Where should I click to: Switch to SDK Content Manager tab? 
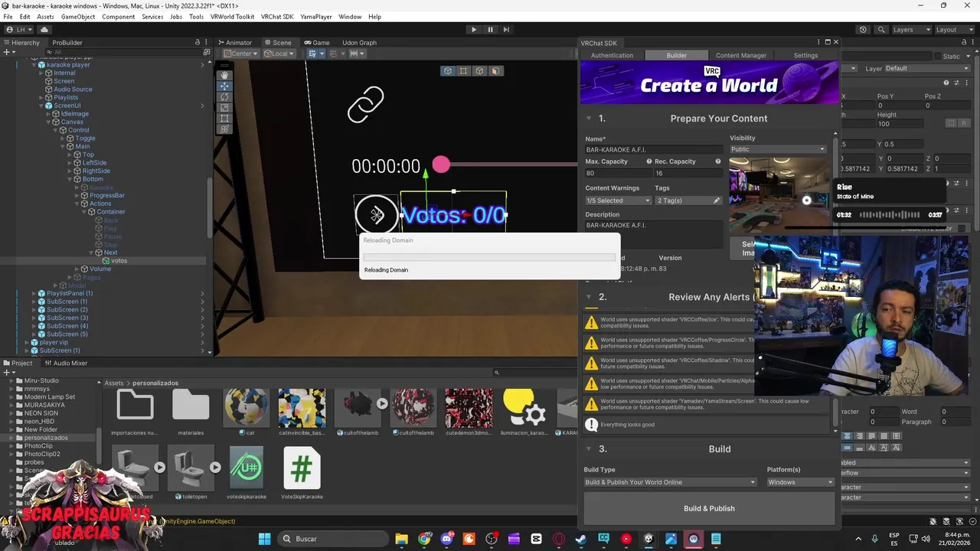(x=740, y=55)
